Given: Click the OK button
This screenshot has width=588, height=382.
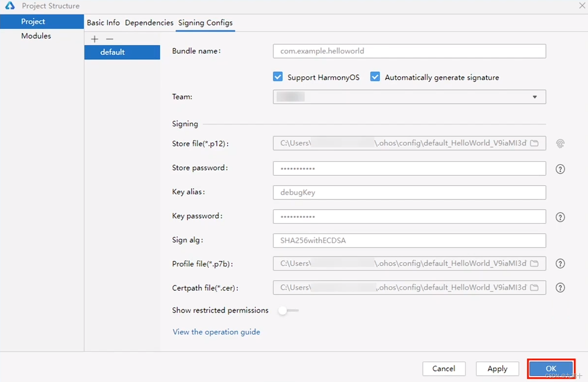Looking at the screenshot, I should click(x=551, y=368).
